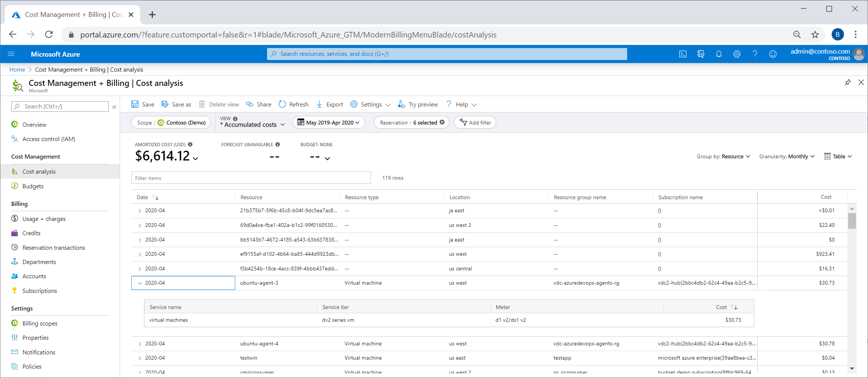Expand the ubuntu-agent-4 row
This screenshot has height=378, width=868.
click(140, 344)
